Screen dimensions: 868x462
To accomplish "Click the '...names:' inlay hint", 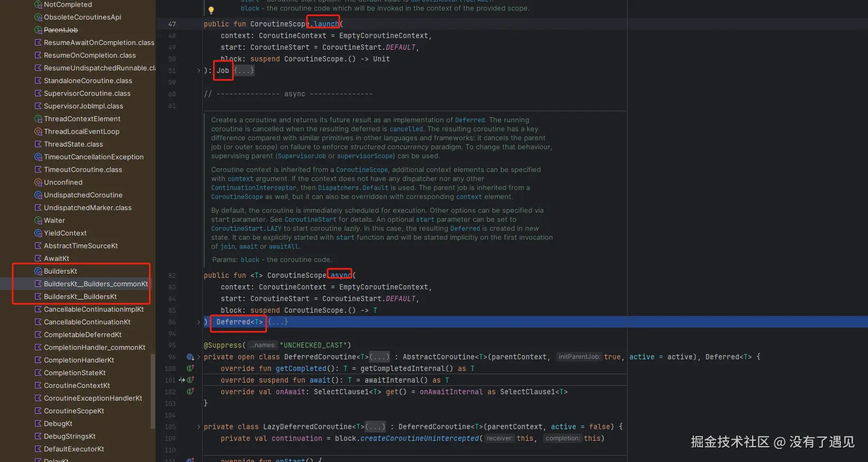I will tap(263, 345).
